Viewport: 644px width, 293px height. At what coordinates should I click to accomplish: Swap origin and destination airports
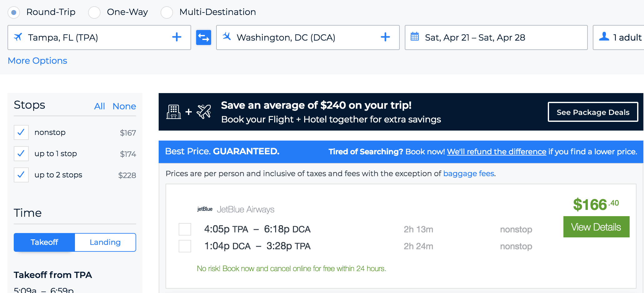coord(204,37)
